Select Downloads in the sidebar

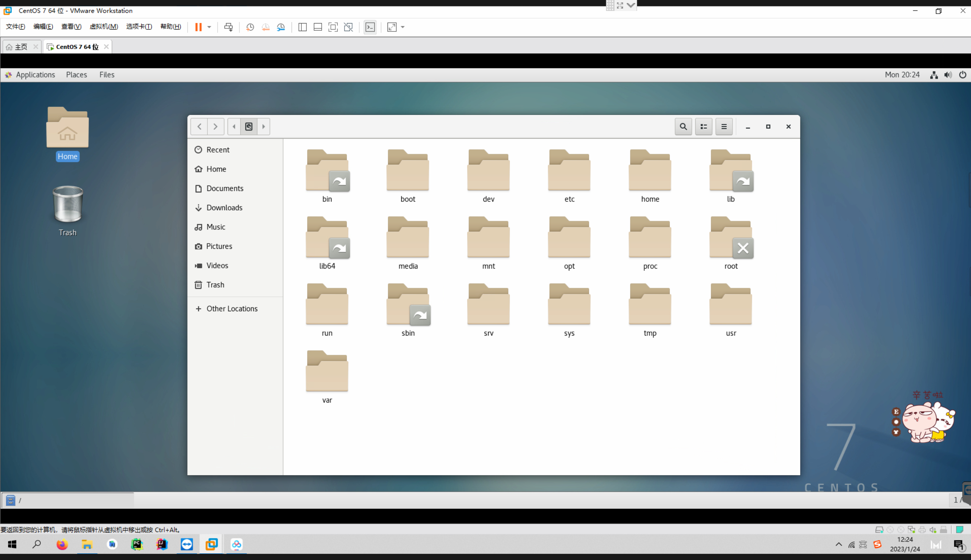pyautogui.click(x=224, y=208)
